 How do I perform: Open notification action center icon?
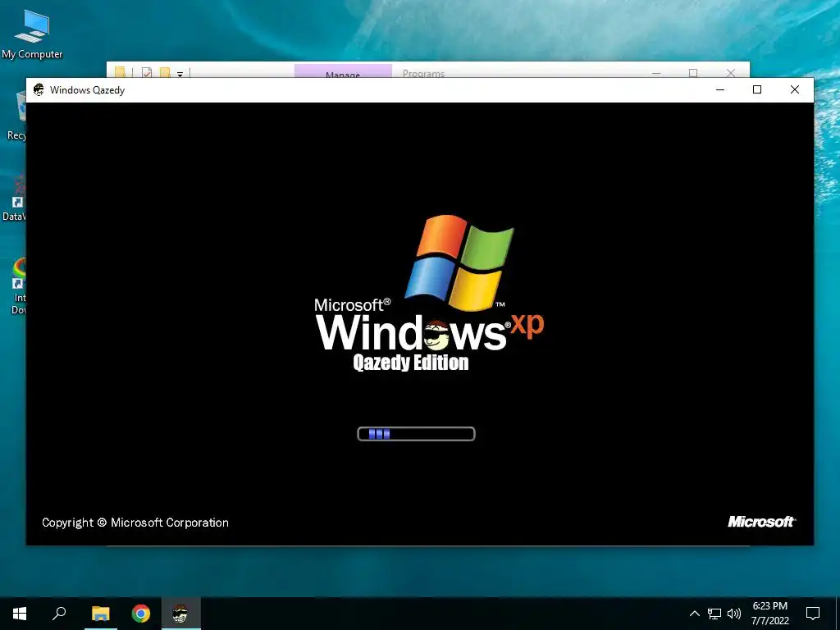813,614
